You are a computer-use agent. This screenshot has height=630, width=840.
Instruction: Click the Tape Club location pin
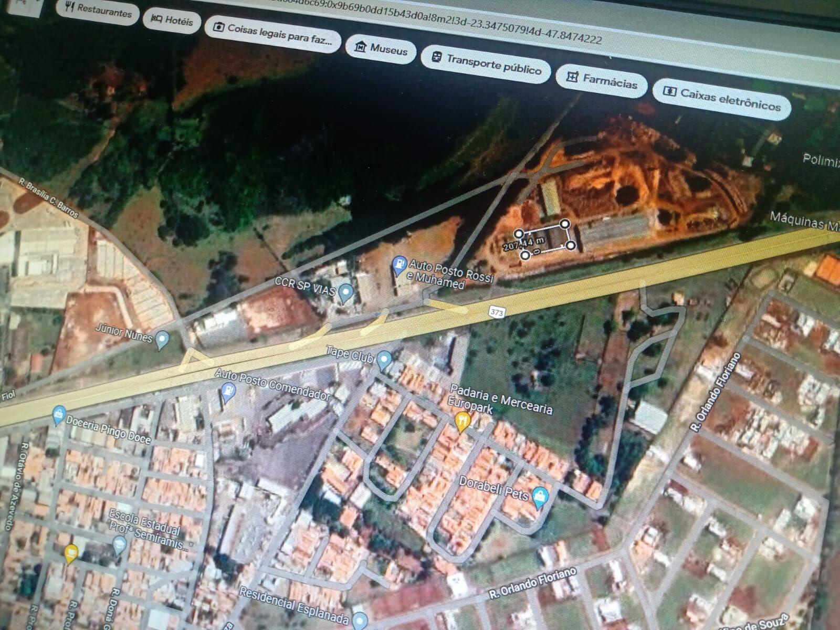385,361
